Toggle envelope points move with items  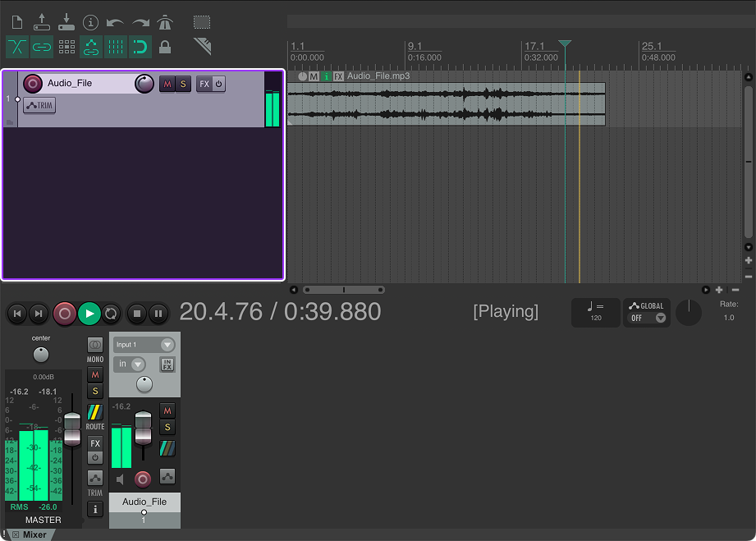pyautogui.click(x=91, y=47)
